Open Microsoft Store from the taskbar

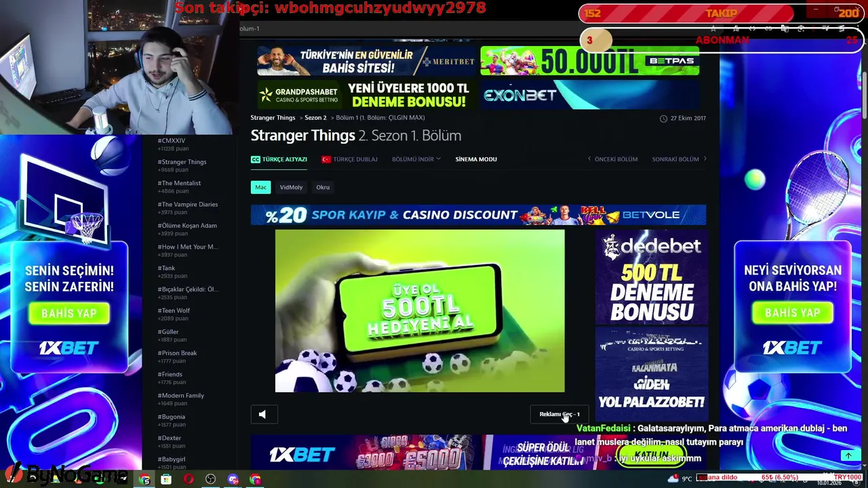[166, 480]
